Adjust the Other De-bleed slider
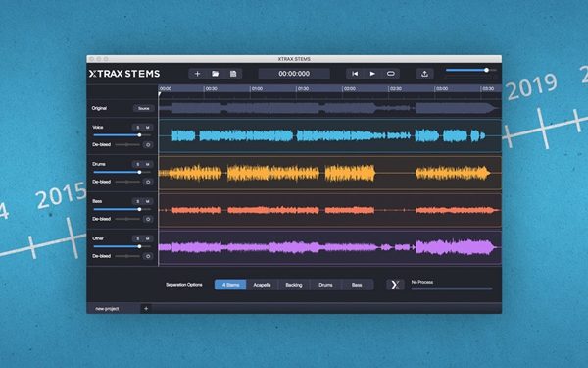The height and width of the screenshot is (368, 588). pyautogui.click(x=127, y=256)
